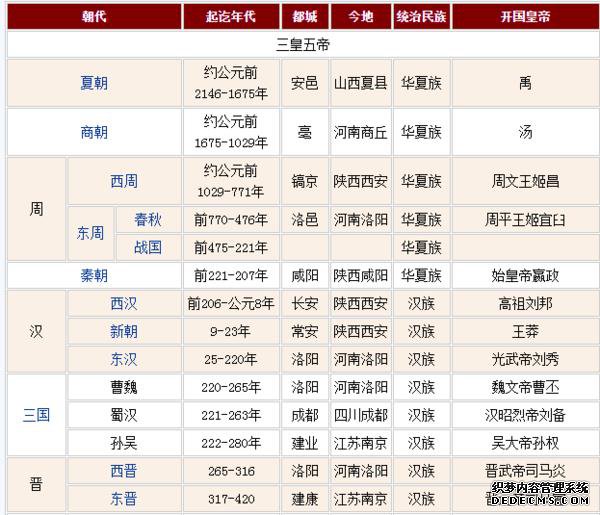Follow the 西周 link
This screenshot has height=515, width=600.
point(124,181)
